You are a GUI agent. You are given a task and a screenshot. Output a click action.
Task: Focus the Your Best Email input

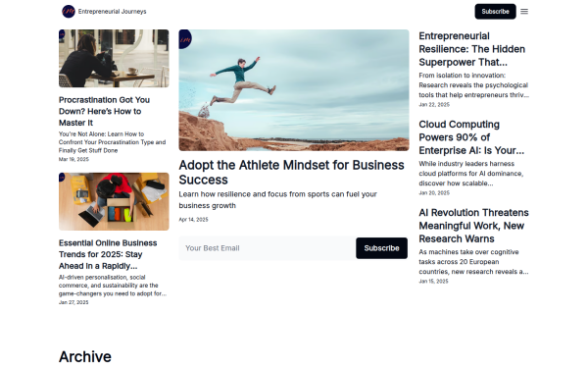pos(267,248)
